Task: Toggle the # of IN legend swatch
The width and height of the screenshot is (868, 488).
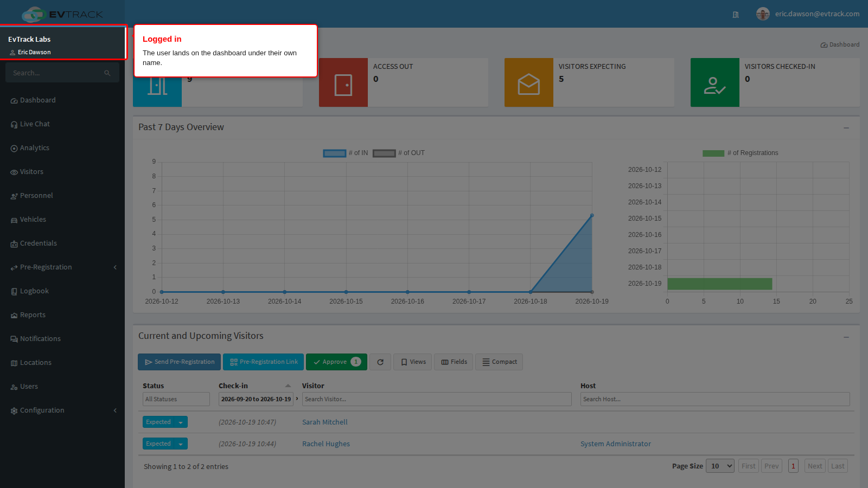Action: click(335, 153)
